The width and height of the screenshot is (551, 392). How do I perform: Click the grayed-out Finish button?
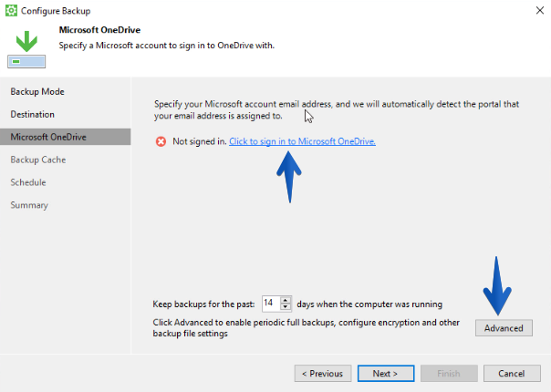(x=449, y=374)
